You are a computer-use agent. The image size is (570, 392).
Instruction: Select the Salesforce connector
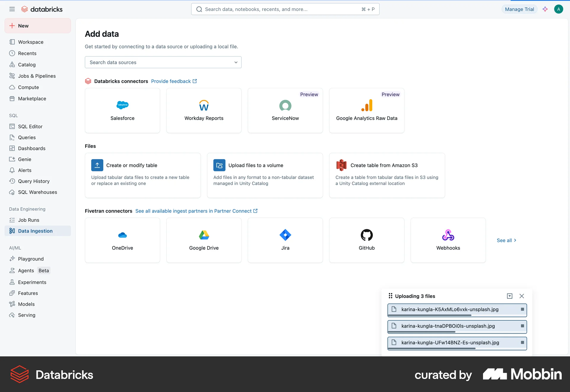point(122,110)
